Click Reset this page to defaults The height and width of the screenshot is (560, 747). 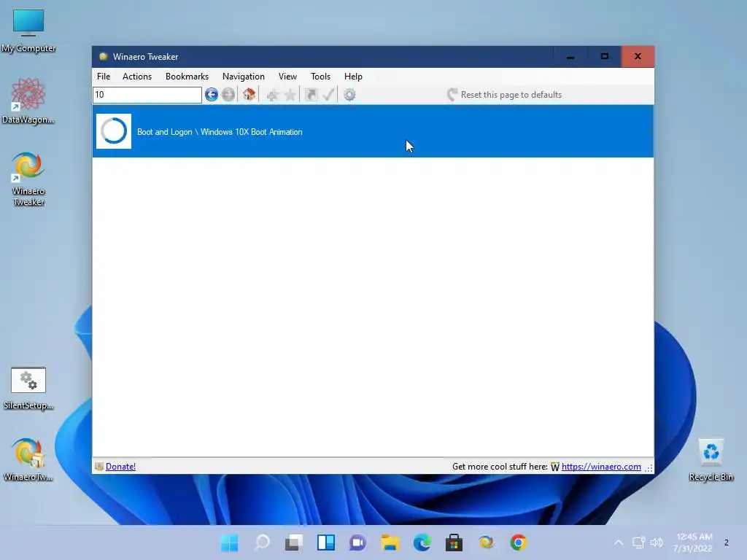505,95
